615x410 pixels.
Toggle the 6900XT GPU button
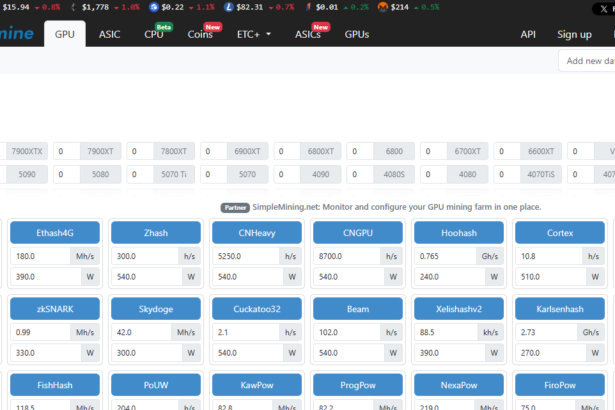(x=247, y=151)
